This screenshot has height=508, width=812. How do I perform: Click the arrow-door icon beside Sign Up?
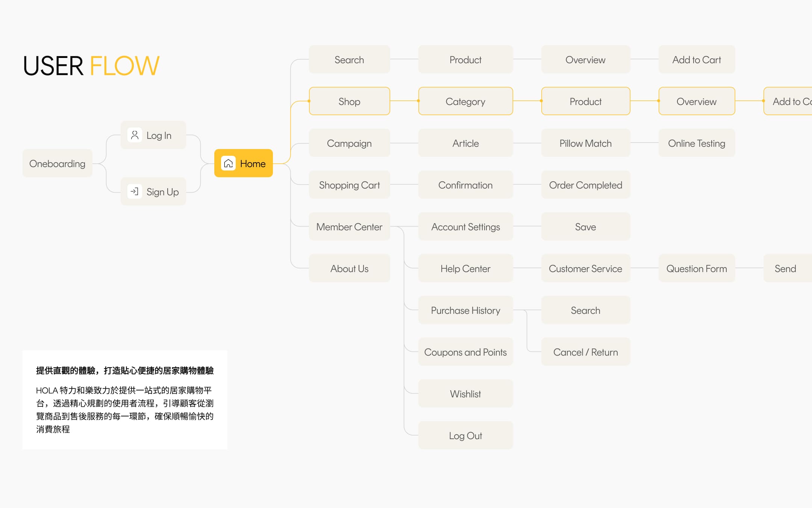point(135,192)
